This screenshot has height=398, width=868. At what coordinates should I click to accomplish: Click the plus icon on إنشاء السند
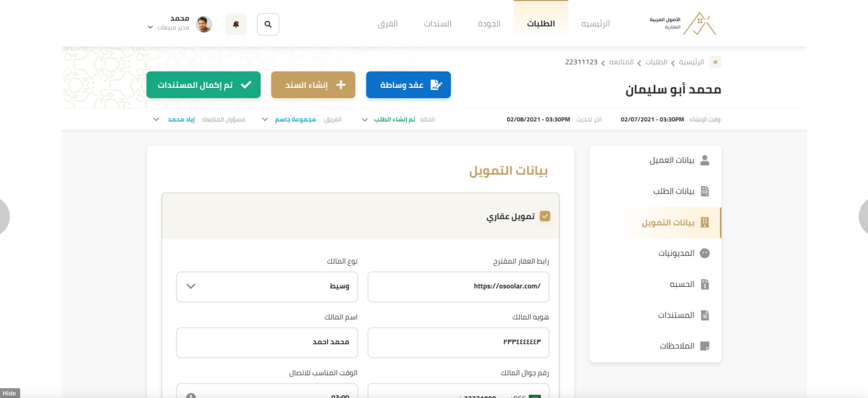[x=341, y=85]
